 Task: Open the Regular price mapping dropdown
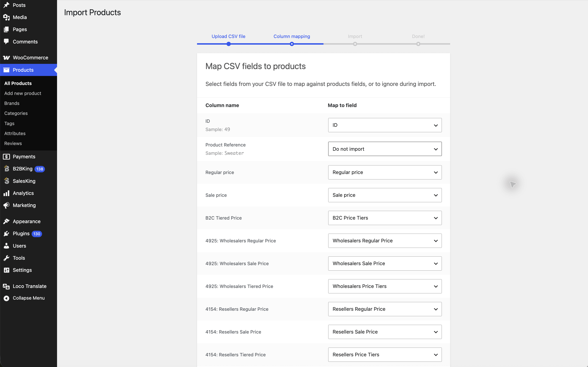[x=385, y=172]
